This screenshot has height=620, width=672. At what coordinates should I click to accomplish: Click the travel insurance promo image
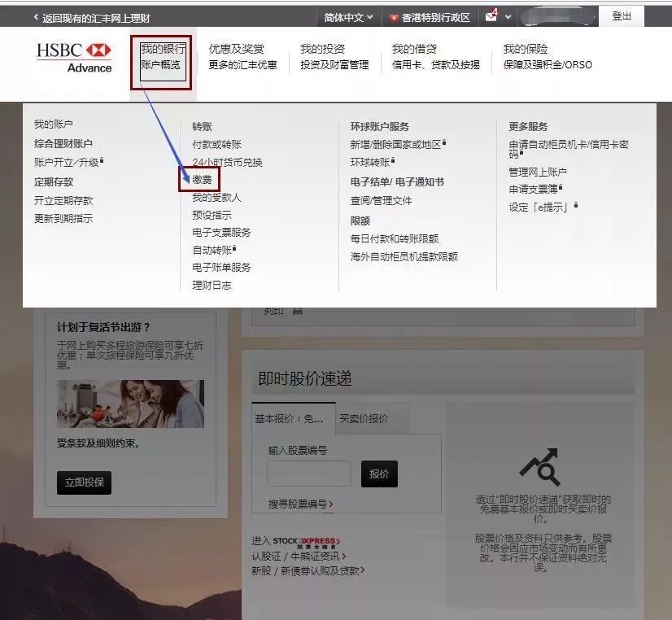(x=130, y=404)
